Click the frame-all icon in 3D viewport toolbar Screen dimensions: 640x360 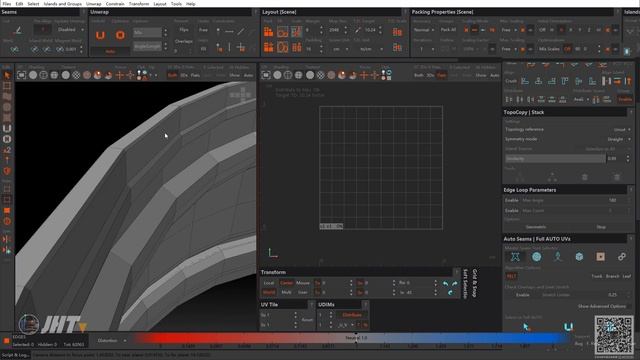click(x=21, y=75)
